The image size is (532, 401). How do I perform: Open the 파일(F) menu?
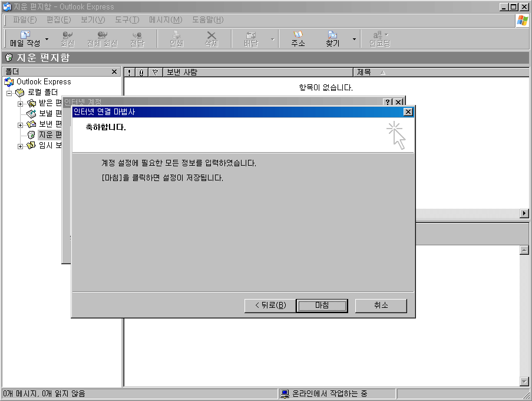coord(25,20)
